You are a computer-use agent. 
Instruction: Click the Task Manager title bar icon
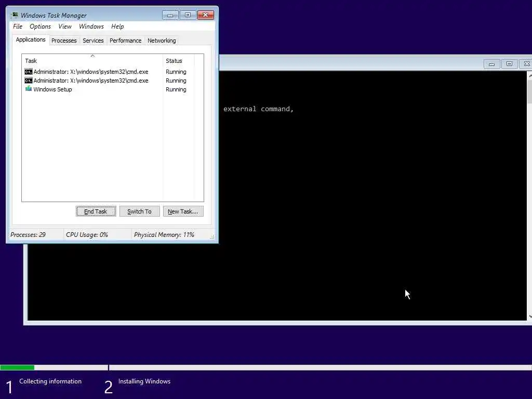coord(15,15)
